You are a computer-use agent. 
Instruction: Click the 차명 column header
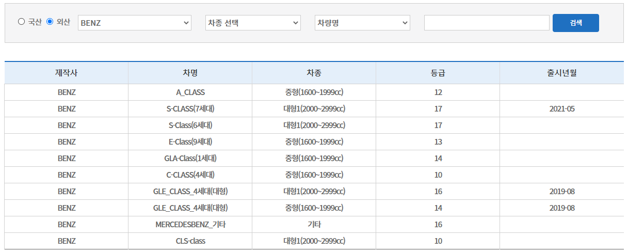pos(190,73)
